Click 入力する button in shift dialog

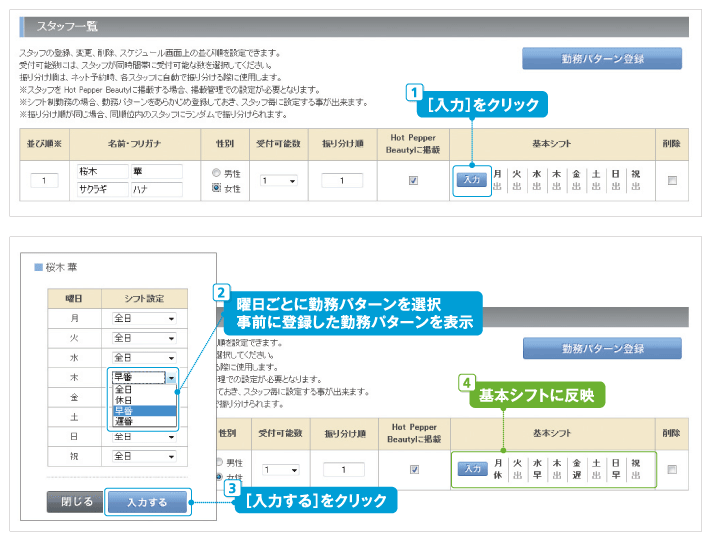[146, 501]
